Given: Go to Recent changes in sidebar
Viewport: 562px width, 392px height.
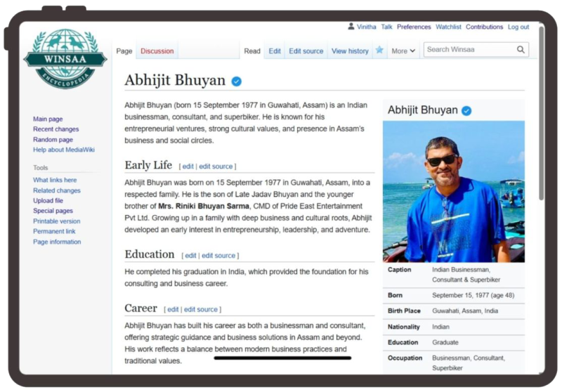Looking at the screenshot, I should click(x=56, y=129).
